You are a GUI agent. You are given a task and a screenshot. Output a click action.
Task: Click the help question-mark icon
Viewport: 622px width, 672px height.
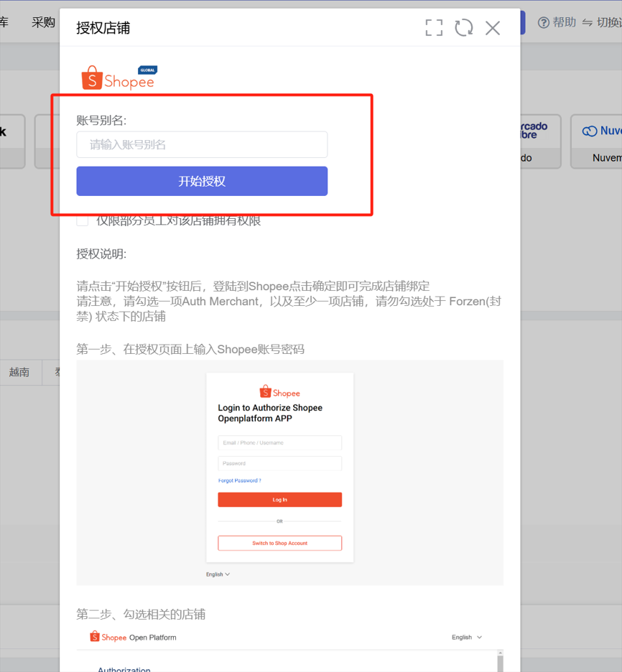point(543,22)
